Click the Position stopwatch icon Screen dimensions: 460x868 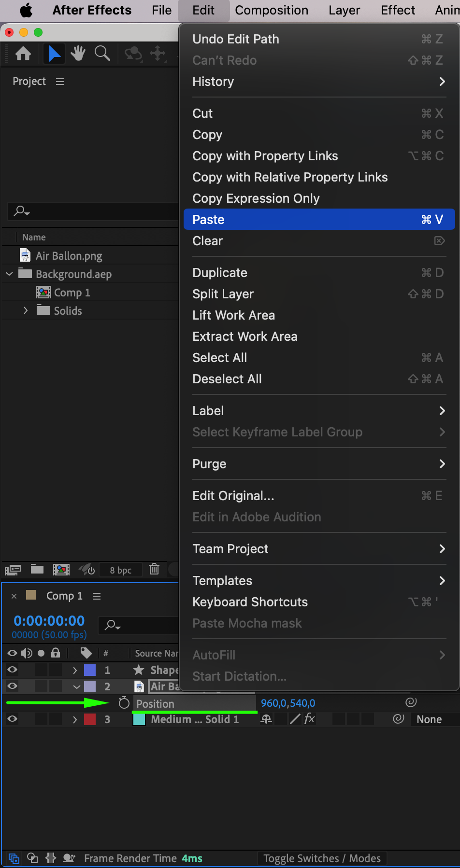point(124,703)
